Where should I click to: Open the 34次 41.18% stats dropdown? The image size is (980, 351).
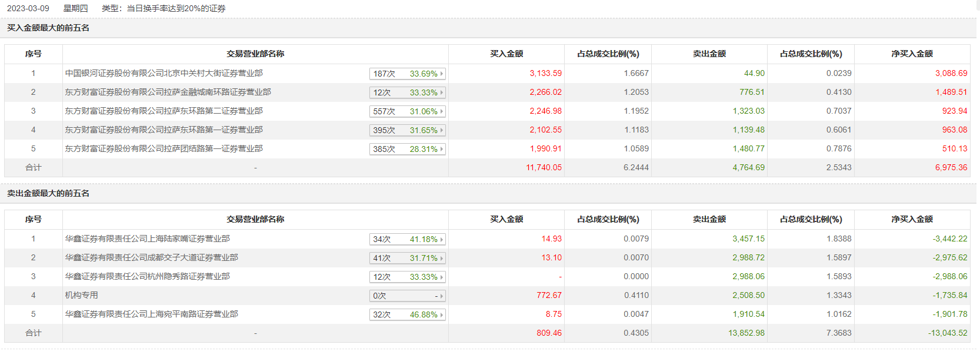click(x=407, y=239)
